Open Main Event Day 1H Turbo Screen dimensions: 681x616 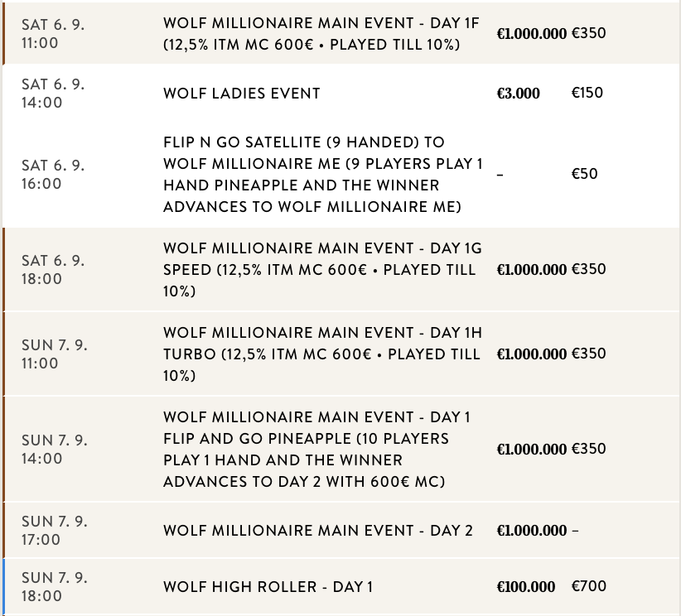click(322, 354)
